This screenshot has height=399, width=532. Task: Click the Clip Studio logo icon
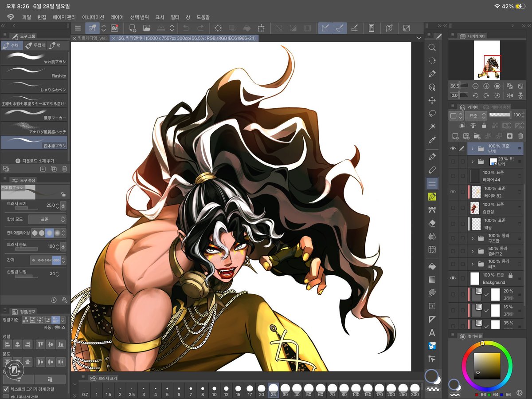pos(10,17)
